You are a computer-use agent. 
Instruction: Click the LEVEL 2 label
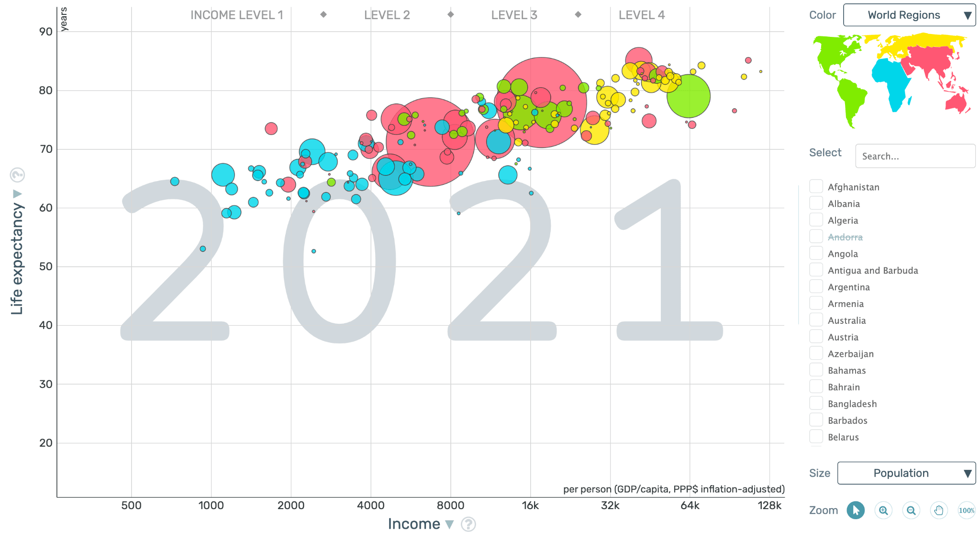click(387, 15)
